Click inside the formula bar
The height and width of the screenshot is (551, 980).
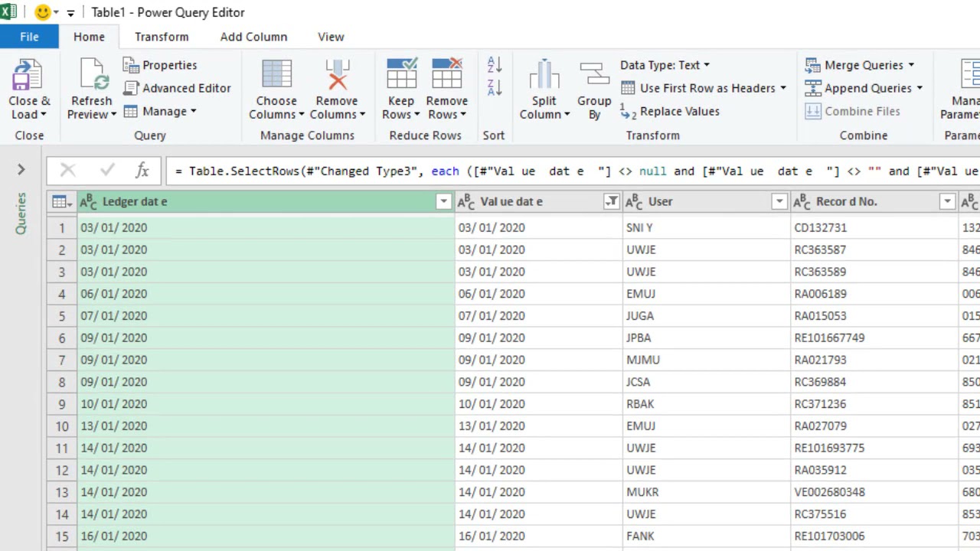pyautogui.click(x=573, y=171)
